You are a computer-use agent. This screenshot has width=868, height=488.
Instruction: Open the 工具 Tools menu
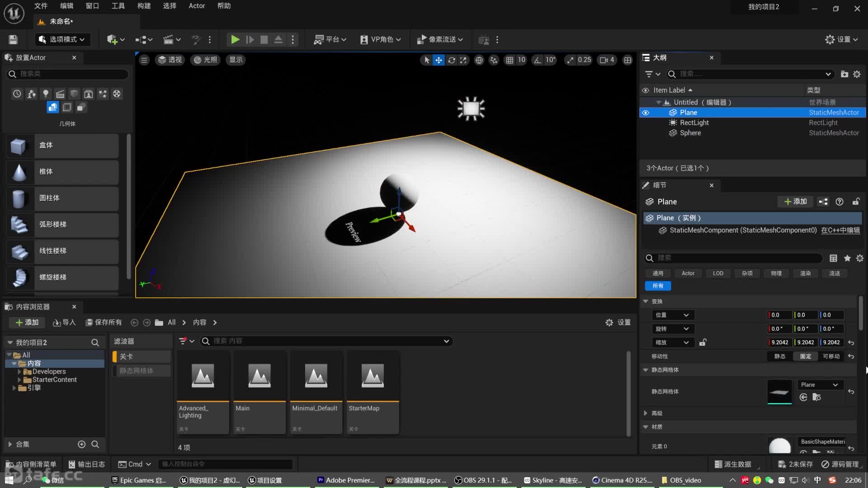pos(118,6)
